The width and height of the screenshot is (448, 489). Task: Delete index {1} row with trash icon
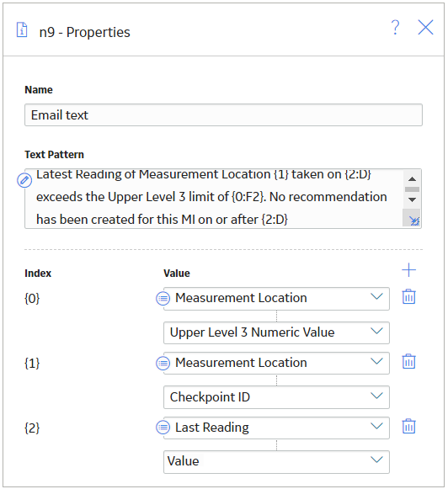pos(408,361)
